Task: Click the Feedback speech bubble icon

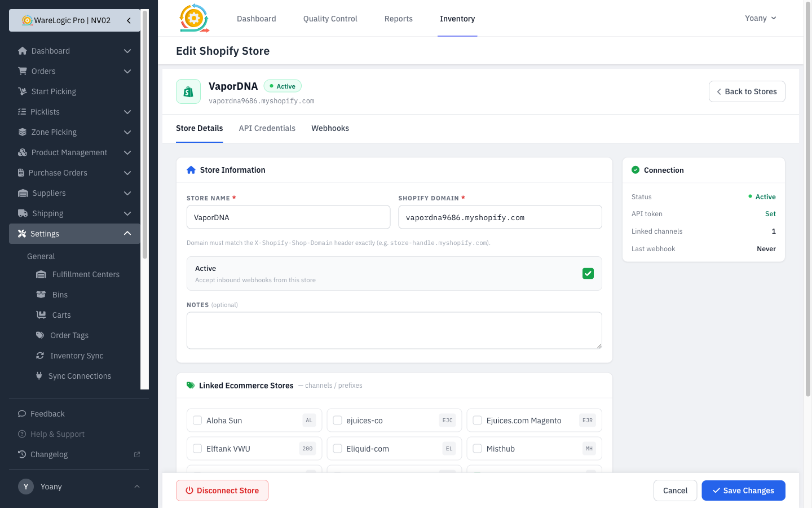Action: (x=22, y=414)
